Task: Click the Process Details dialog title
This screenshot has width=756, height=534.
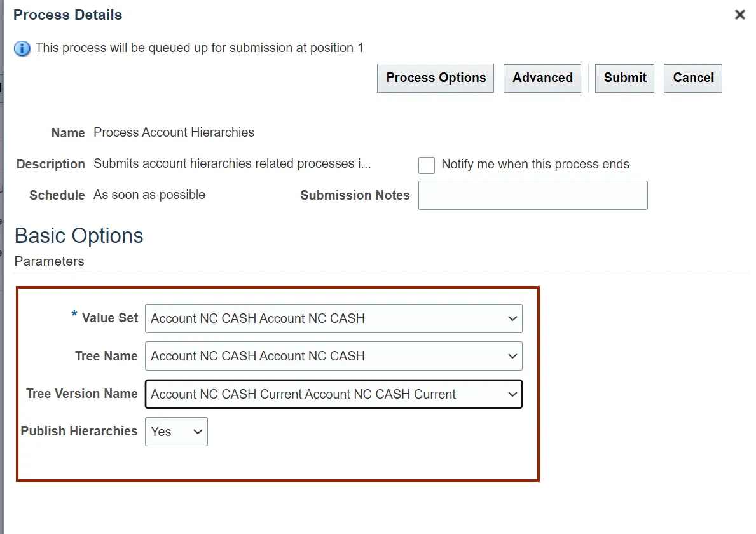Action: (67, 15)
